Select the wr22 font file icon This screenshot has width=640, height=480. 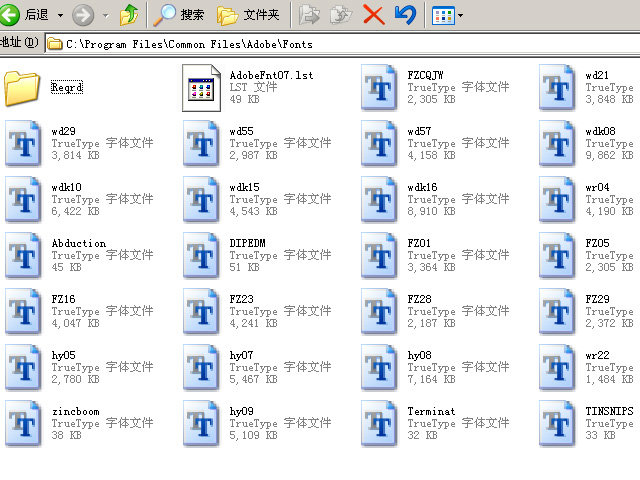(x=557, y=367)
